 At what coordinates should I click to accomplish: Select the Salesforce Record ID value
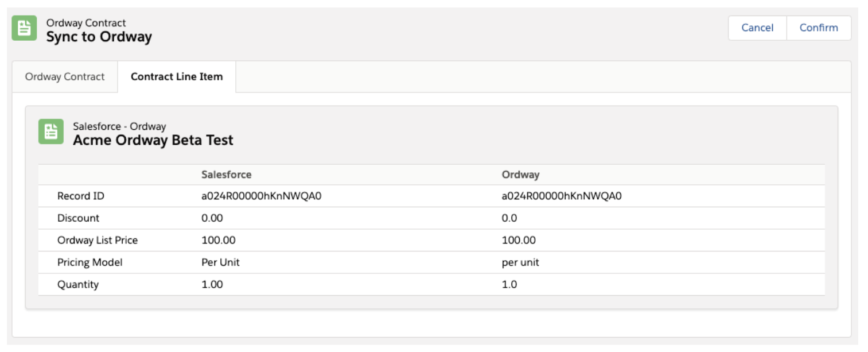pos(261,196)
